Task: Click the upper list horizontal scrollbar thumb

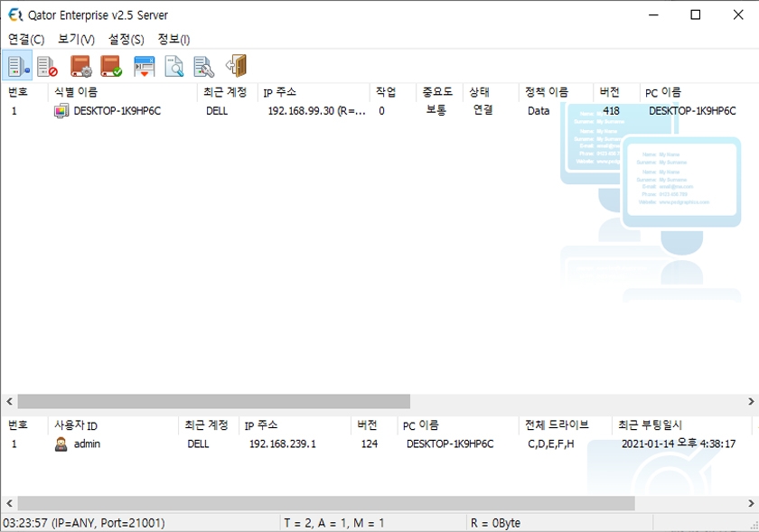Action: click(x=214, y=401)
